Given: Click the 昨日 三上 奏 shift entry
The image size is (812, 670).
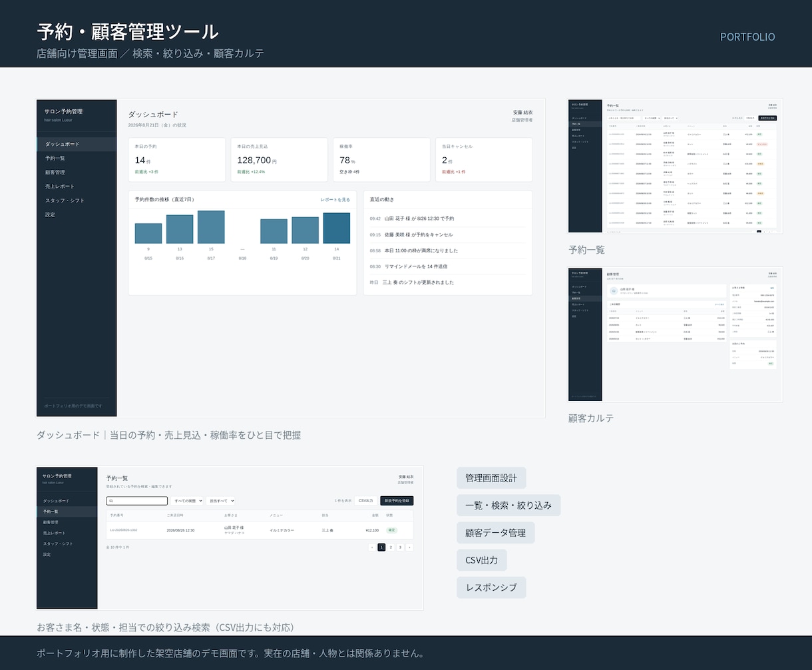Looking at the screenshot, I should pos(448,282).
